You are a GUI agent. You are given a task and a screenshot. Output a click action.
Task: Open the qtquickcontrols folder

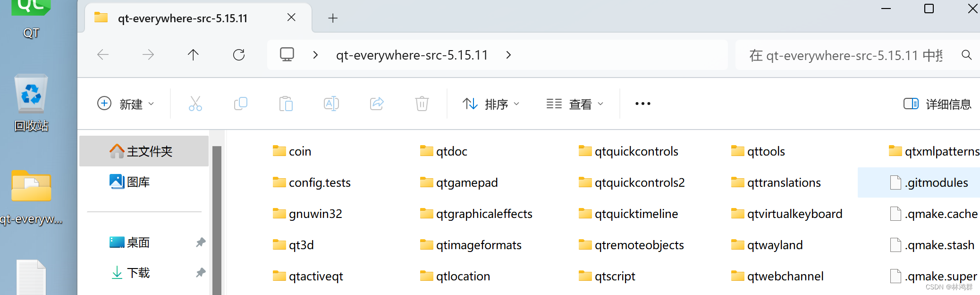(x=628, y=151)
